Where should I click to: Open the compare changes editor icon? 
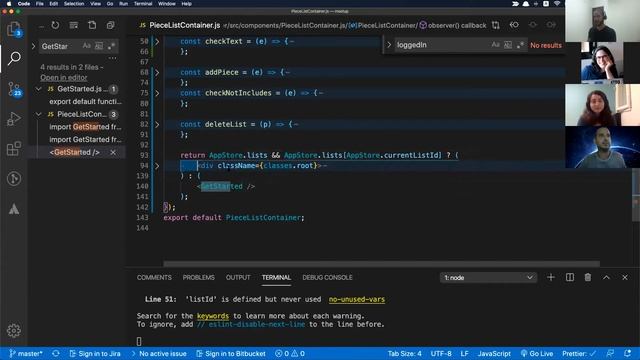click(x=496, y=25)
